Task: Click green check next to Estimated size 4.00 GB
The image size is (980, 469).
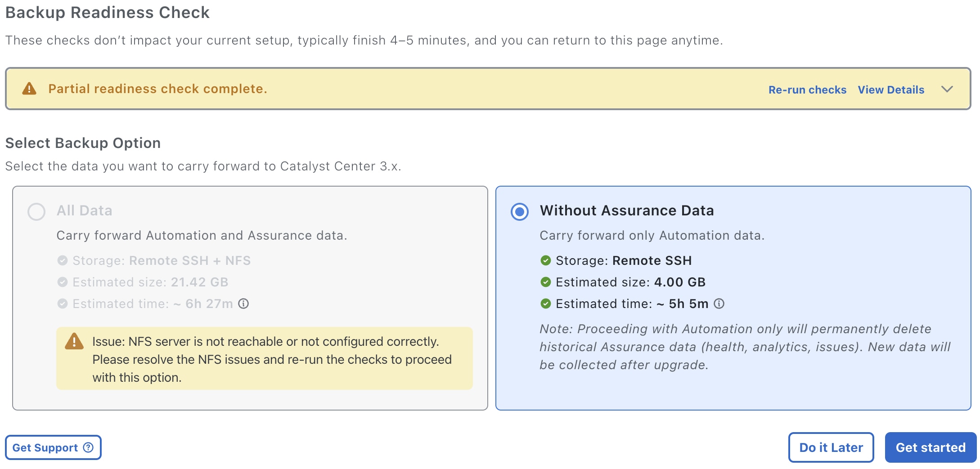Action: (546, 282)
